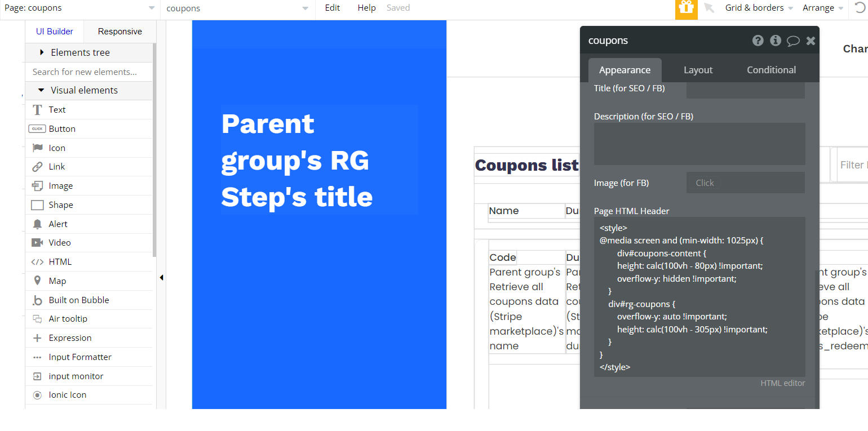Expand the Elements tree section
The height and width of the screenshot is (431, 868).
(89, 52)
